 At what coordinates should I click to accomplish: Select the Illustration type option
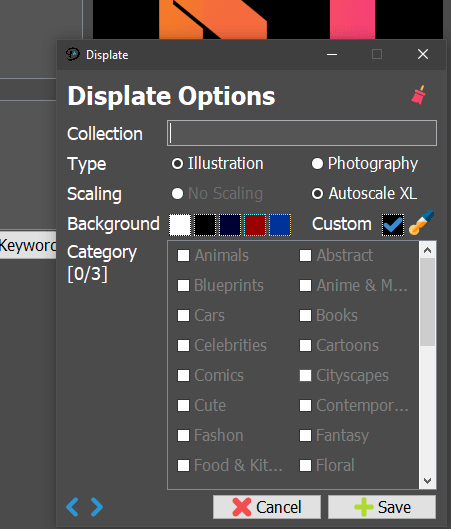click(218, 164)
